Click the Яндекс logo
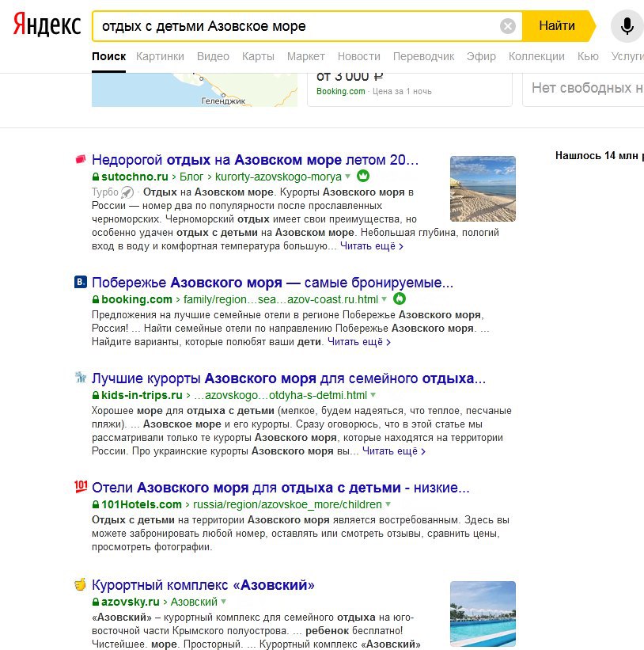Screen dimensions: 644x650 tap(47, 25)
